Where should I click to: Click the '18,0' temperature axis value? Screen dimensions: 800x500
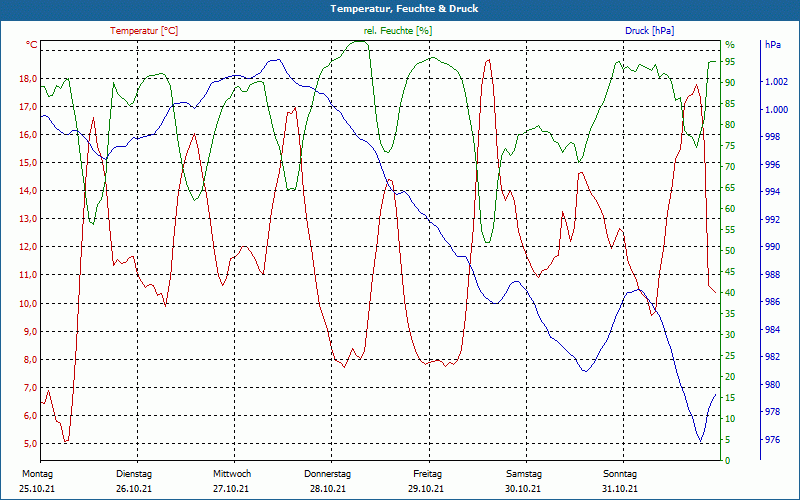(x=29, y=79)
